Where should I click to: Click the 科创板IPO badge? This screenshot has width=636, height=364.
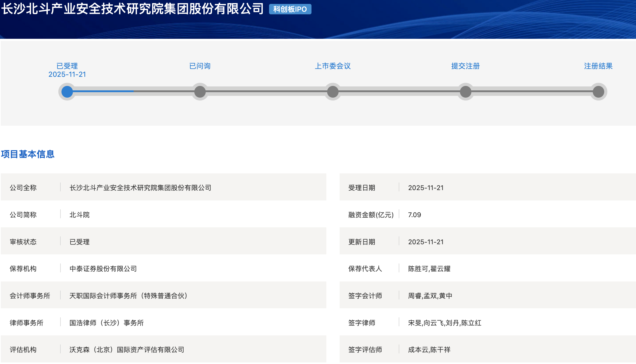(x=290, y=9)
